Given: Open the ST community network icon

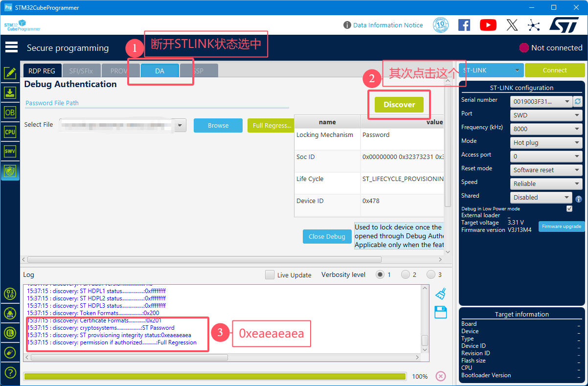Looking at the screenshot, I should coord(534,25).
